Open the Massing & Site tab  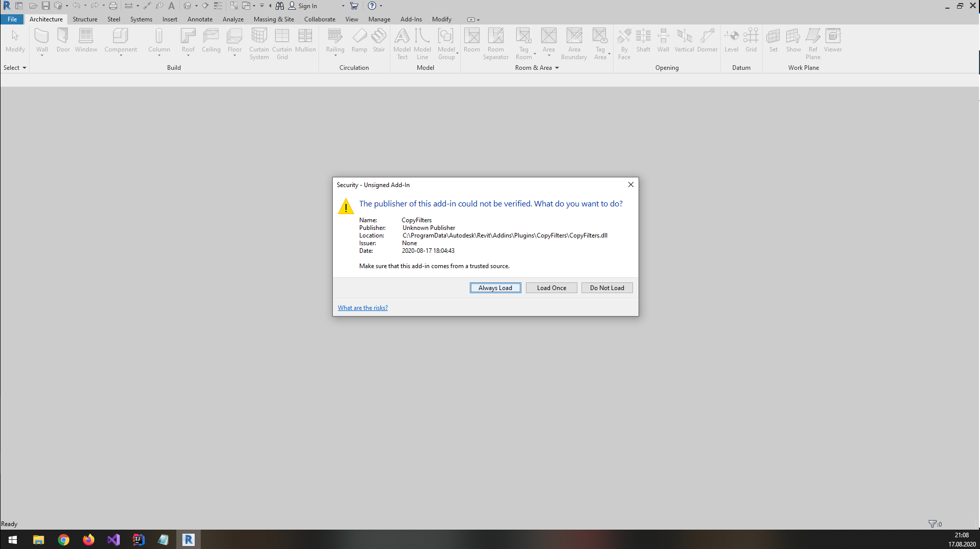[274, 19]
